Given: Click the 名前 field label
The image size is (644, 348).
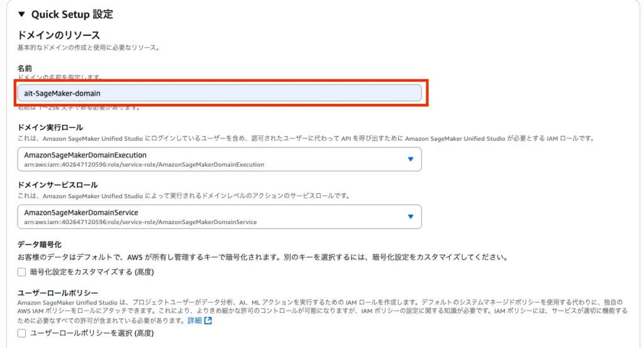Looking at the screenshot, I should pos(25,67).
